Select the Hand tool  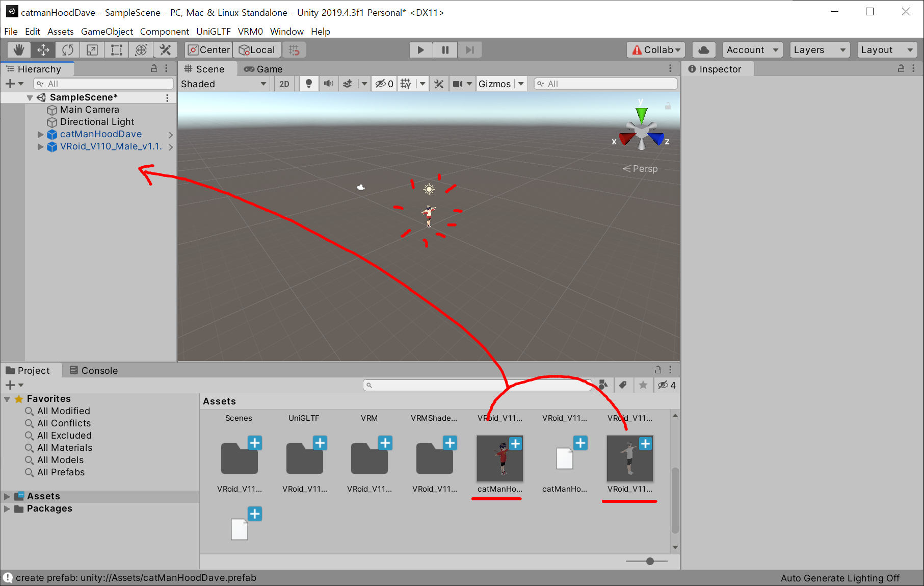[x=19, y=49]
